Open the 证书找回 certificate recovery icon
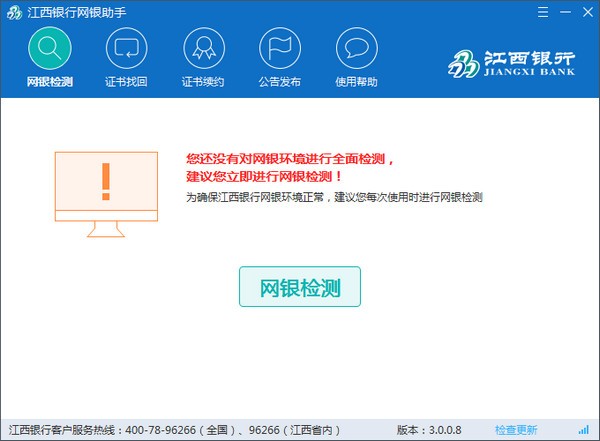 pyautogui.click(x=126, y=49)
